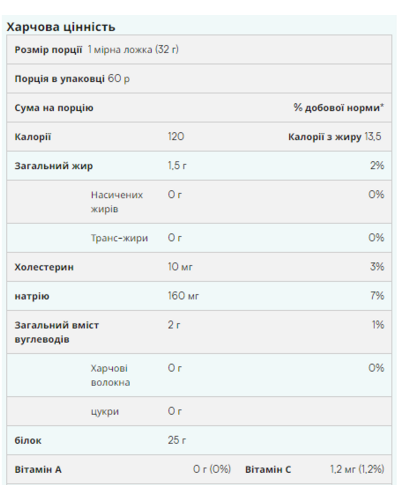
Task: Click 'Загальний вміст вуглеводів' label
Action: click(x=57, y=332)
